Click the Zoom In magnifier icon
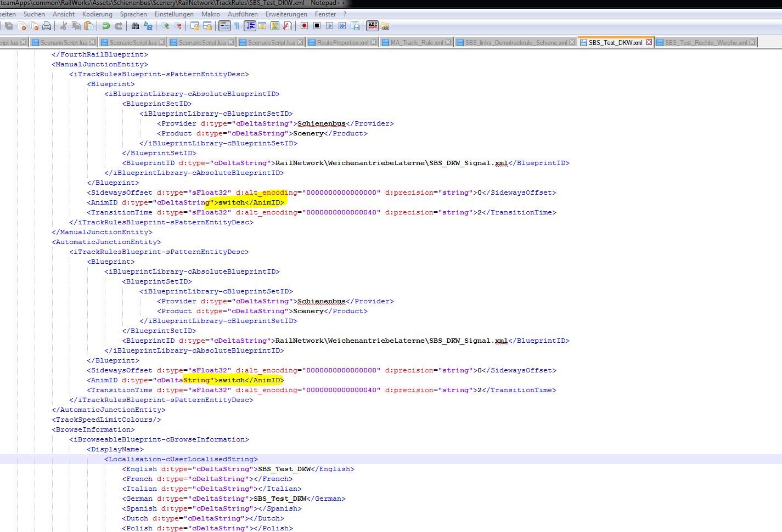 (x=165, y=26)
